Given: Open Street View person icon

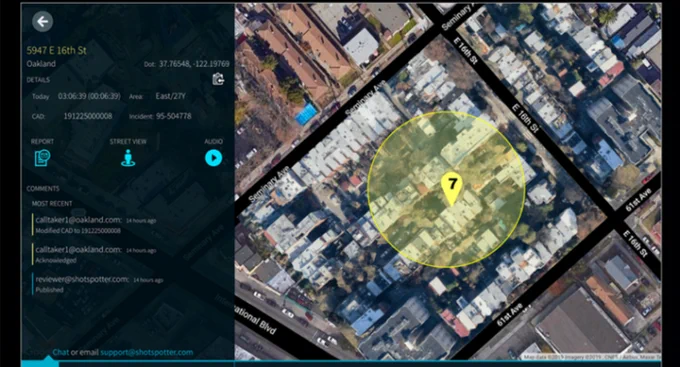Looking at the screenshot, I should [128, 158].
